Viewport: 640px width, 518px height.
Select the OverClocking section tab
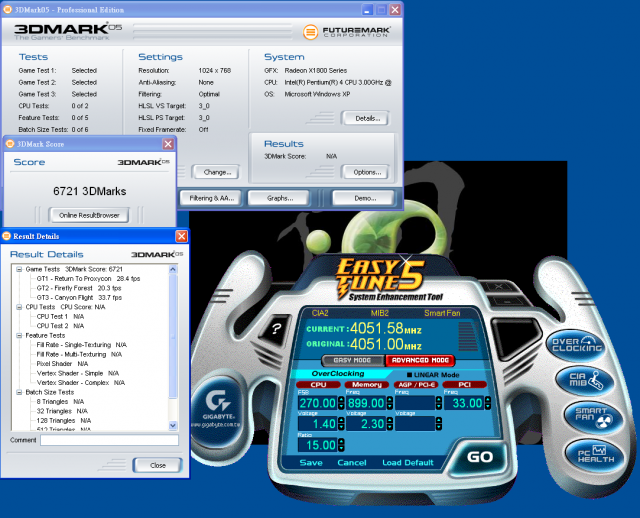tap(338, 373)
